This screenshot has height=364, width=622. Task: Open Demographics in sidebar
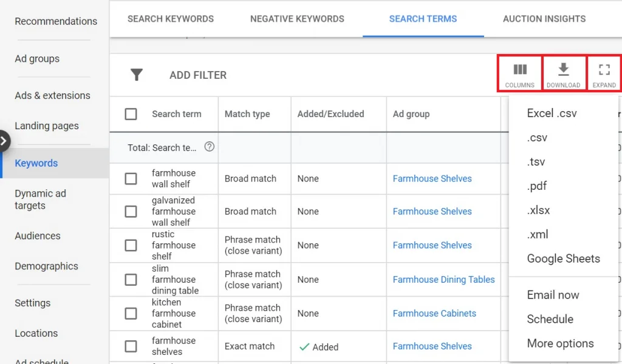pos(46,266)
